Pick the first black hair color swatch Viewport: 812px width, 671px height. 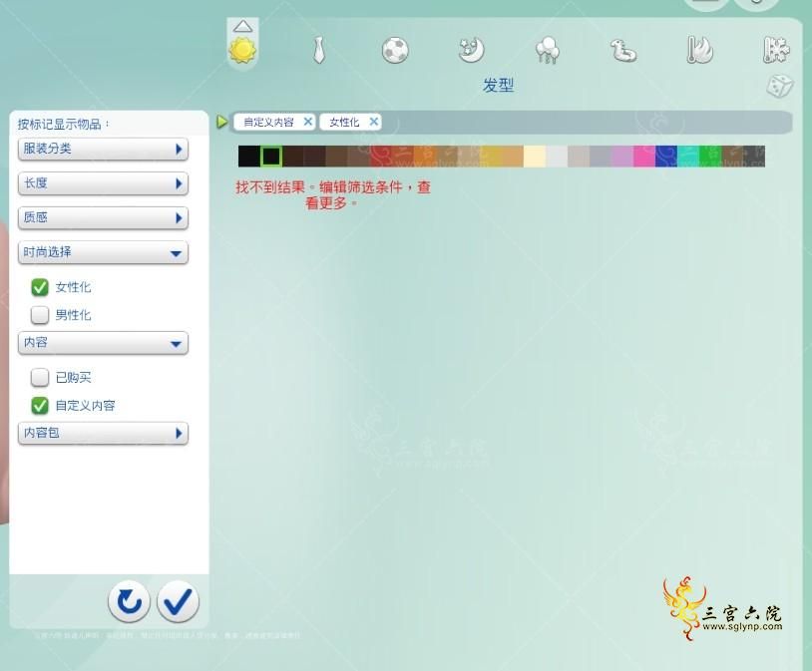tap(249, 157)
